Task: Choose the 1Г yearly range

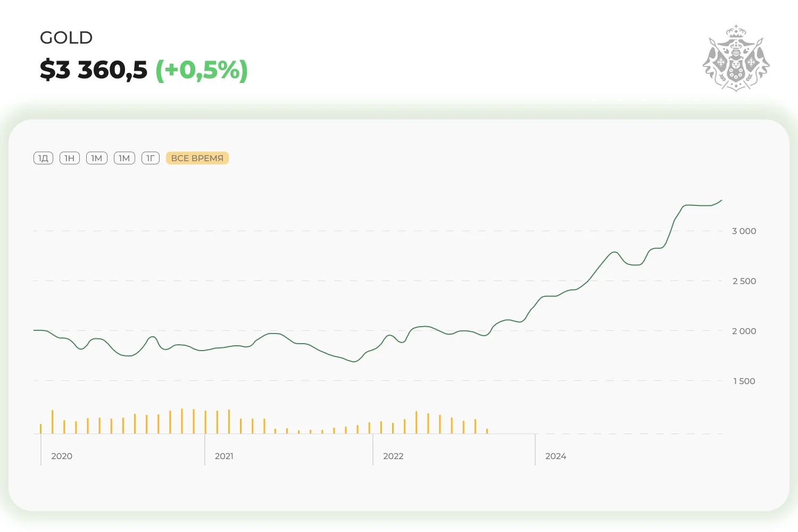Action: tap(151, 158)
